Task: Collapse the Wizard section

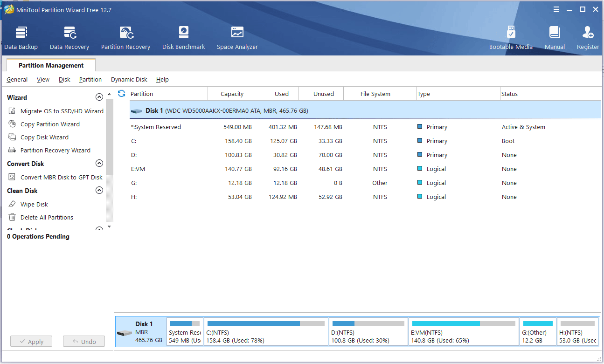Action: coord(99,97)
